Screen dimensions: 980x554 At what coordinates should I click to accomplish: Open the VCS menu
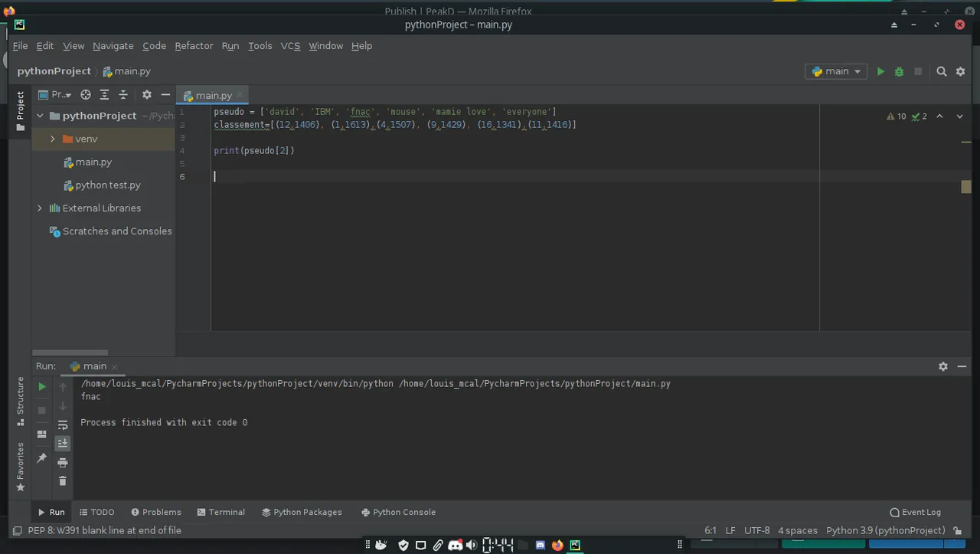click(x=290, y=46)
